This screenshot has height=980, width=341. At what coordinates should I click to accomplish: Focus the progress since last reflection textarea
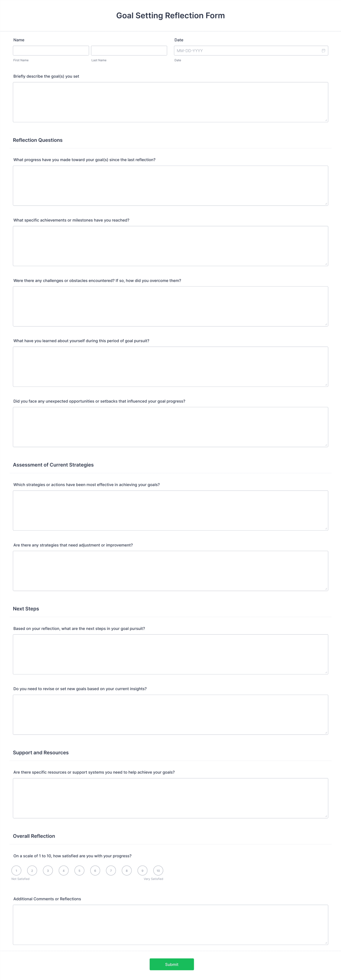170,185
